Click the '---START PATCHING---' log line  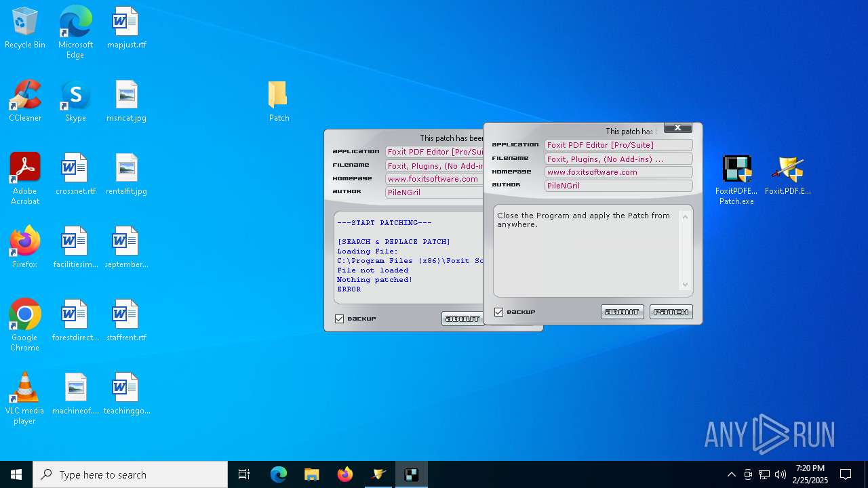(384, 222)
